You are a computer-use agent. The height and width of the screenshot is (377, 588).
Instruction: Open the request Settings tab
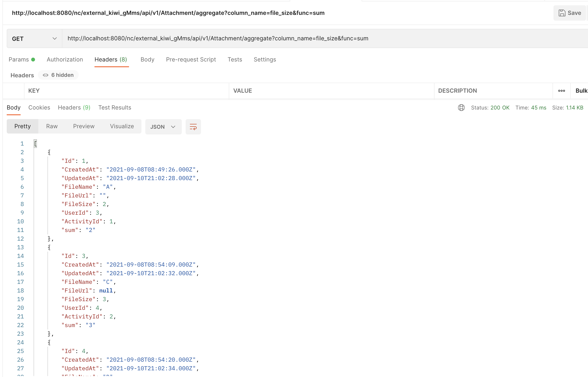(x=265, y=60)
